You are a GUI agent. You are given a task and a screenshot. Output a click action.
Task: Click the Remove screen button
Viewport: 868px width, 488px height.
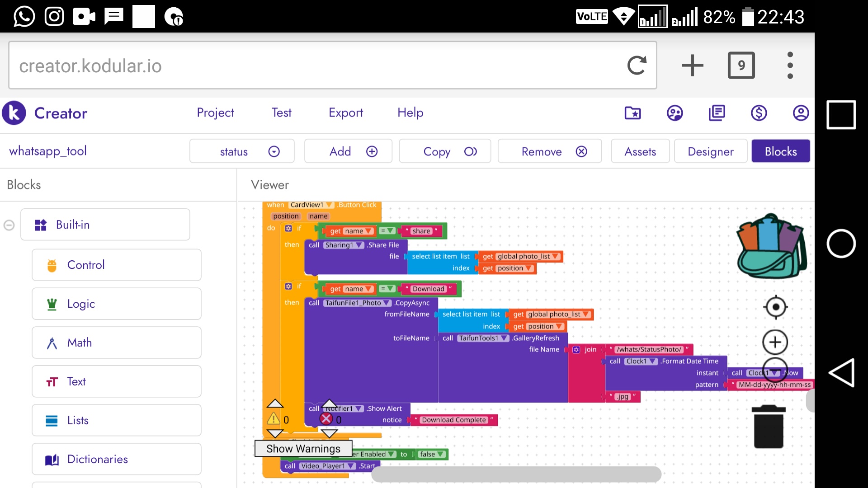[549, 151]
